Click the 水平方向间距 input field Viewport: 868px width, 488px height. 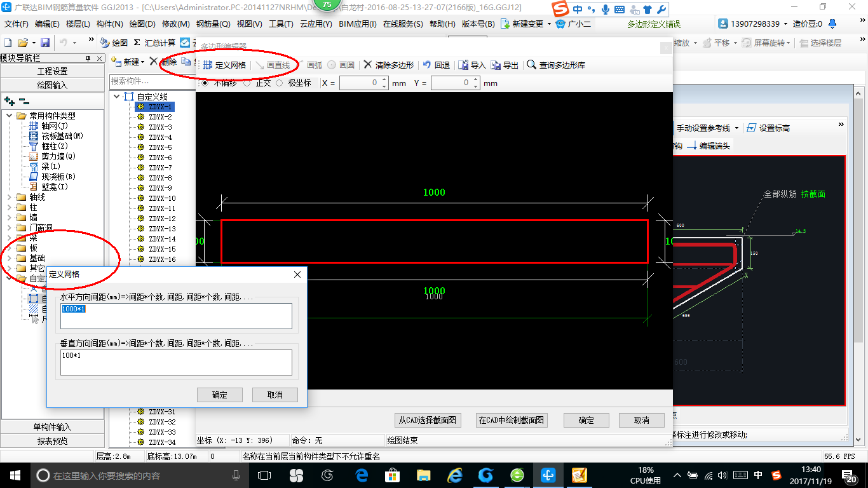(176, 316)
